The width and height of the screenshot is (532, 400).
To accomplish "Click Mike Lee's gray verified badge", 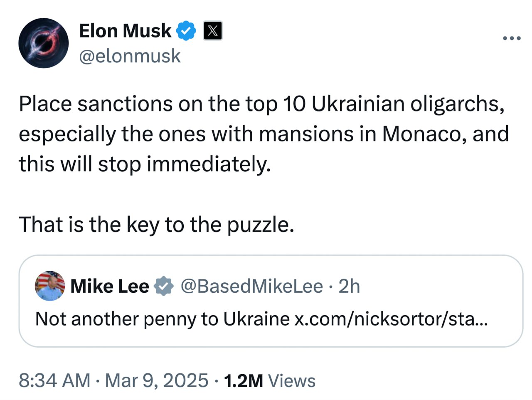I will [164, 286].
